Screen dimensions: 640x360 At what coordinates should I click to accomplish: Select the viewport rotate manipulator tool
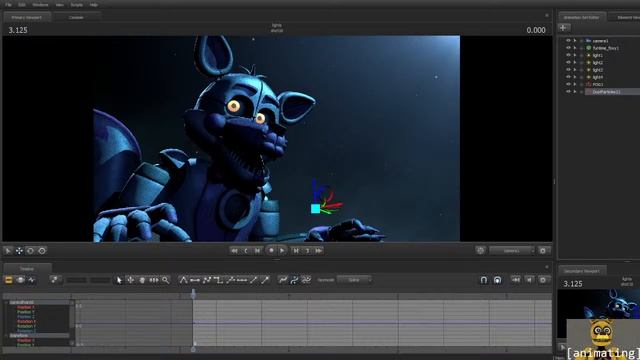(x=30, y=251)
